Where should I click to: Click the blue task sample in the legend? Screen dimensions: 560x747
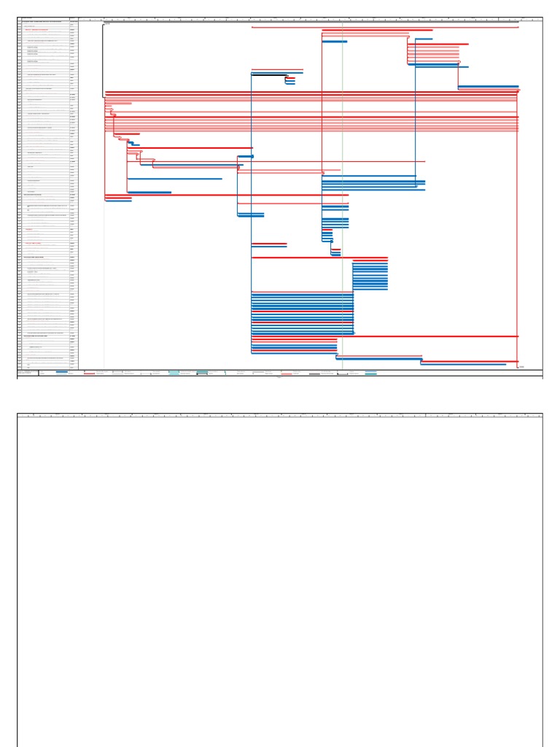(62, 371)
